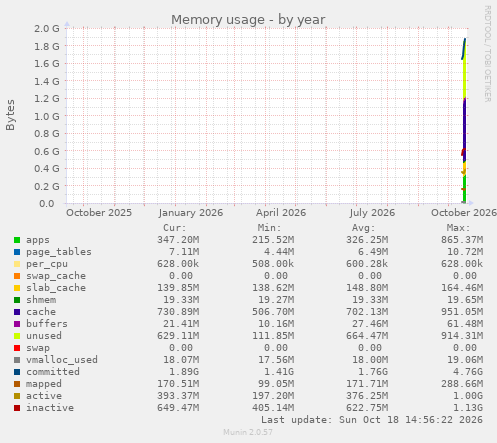Select the 'per_cpu' legend label
The height and width of the screenshot is (443, 497).
point(47,264)
